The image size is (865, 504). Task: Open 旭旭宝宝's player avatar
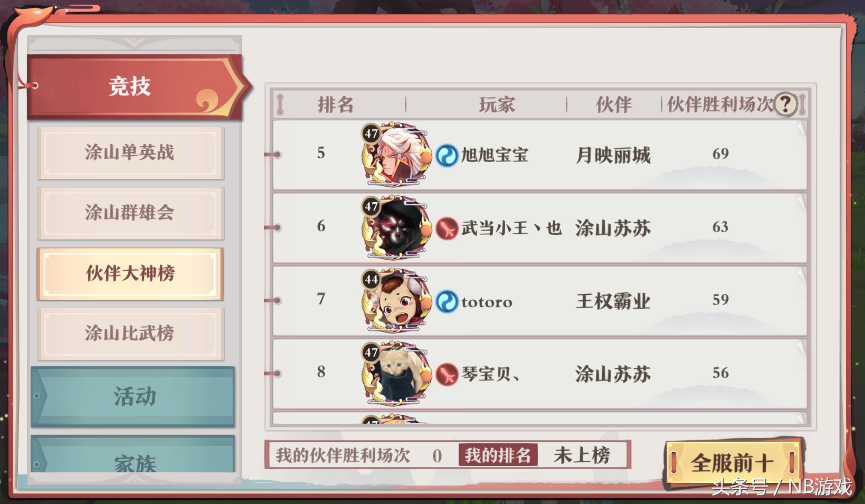(x=396, y=155)
